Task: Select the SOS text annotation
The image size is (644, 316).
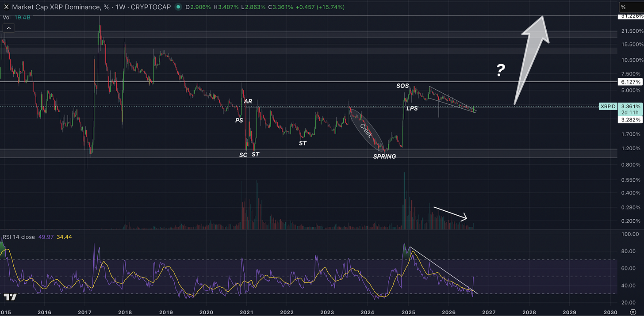Action: pyautogui.click(x=402, y=86)
